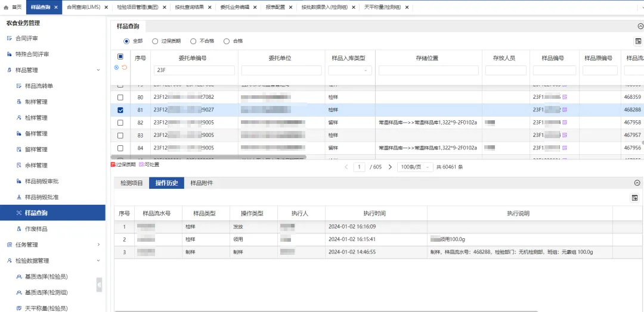Open 留样管理 in the sidebar
644x312 pixels.
tap(36, 149)
